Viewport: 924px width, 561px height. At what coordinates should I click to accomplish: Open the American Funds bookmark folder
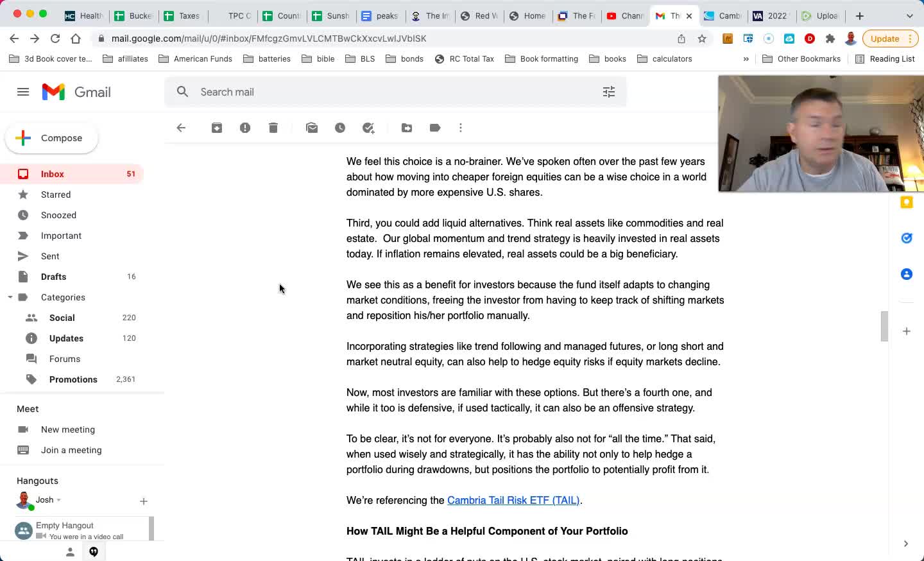tap(196, 58)
